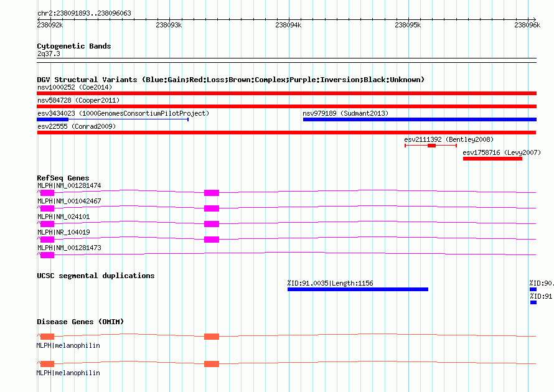Select the UCSC segmental duplications track title

(96, 276)
